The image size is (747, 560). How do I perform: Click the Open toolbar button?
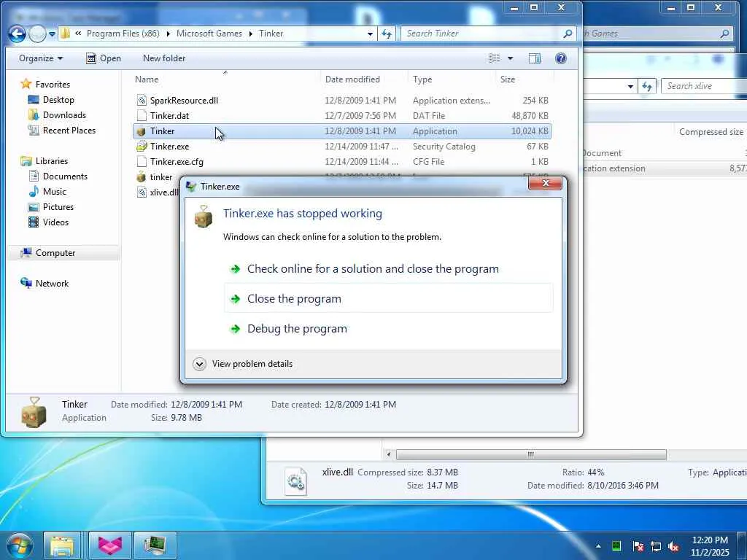(104, 58)
